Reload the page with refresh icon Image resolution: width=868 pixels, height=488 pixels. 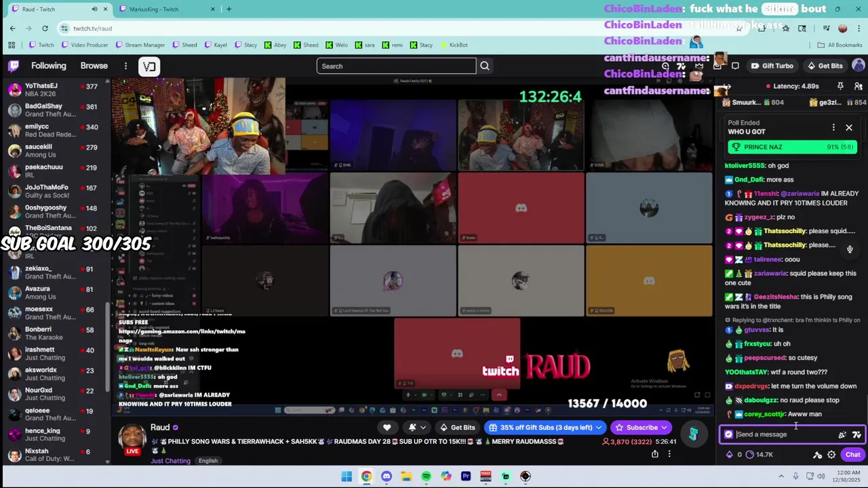coord(45,28)
